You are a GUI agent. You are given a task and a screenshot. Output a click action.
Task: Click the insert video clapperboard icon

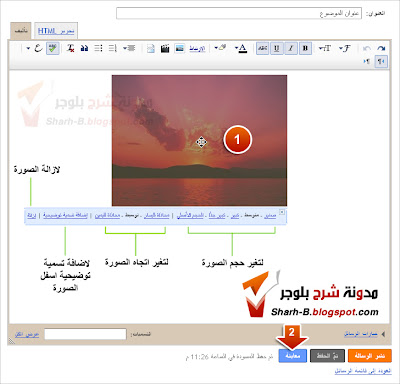pos(165,49)
